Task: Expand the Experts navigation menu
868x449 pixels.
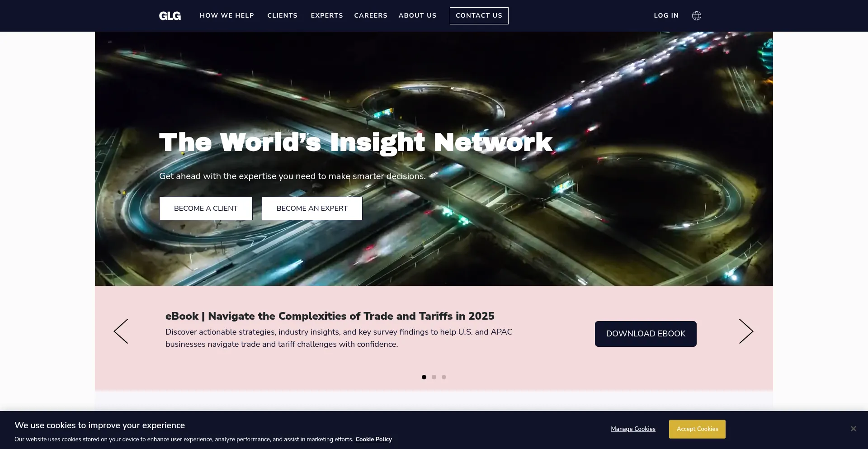Action: pos(326,15)
